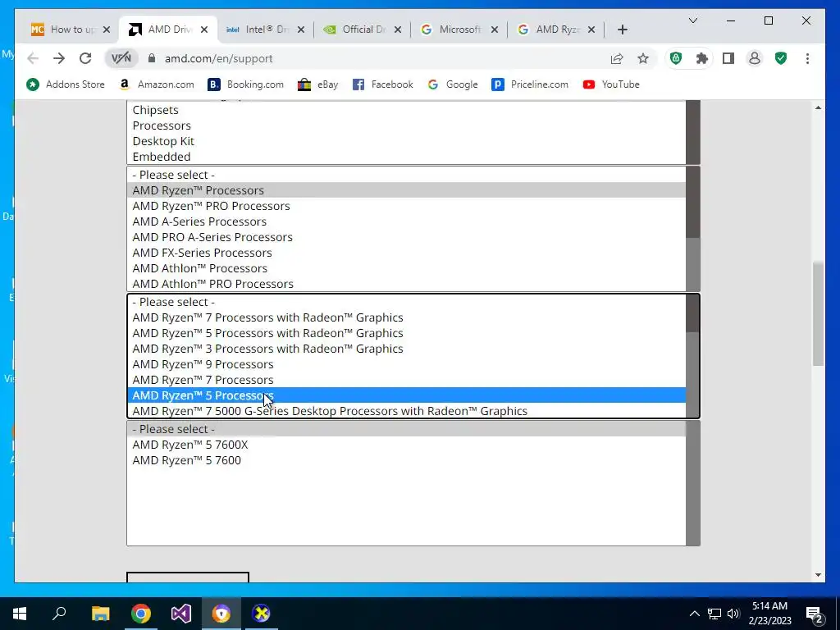Viewport: 840px width, 630px height.
Task: Select Chipsets in the product list
Action: pos(406,110)
